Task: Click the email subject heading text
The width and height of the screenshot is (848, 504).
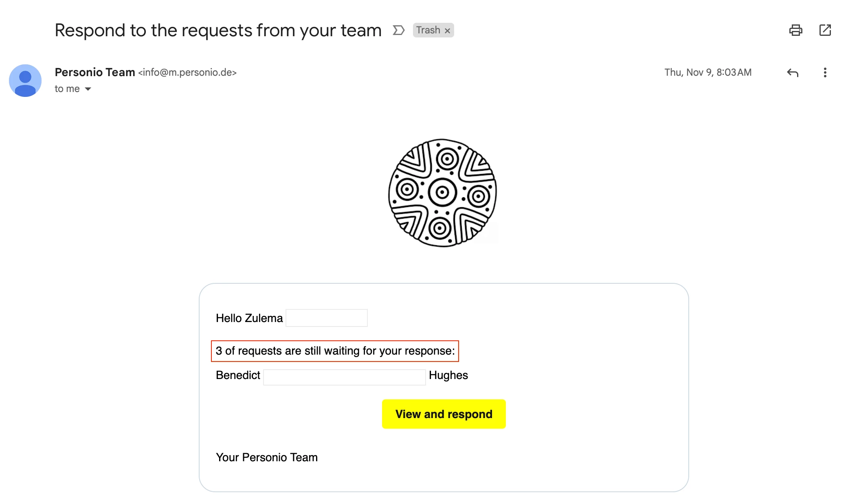Action: [218, 31]
